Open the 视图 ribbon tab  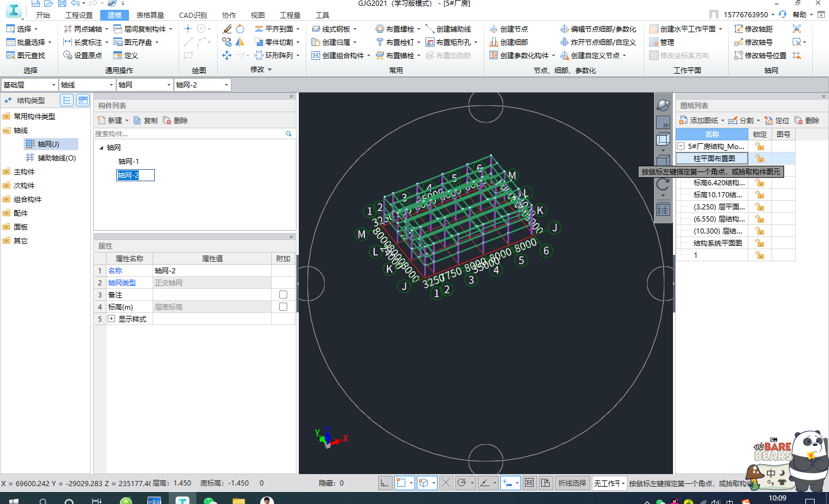[258, 15]
